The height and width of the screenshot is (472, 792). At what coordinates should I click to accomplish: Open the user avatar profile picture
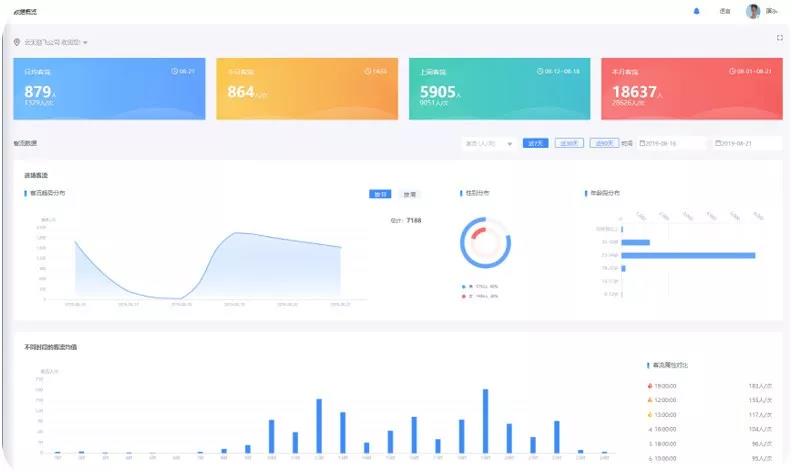click(x=752, y=11)
